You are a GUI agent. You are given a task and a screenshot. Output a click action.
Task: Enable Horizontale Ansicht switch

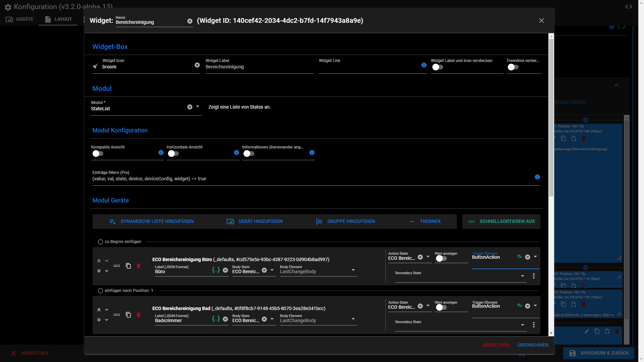click(173, 154)
